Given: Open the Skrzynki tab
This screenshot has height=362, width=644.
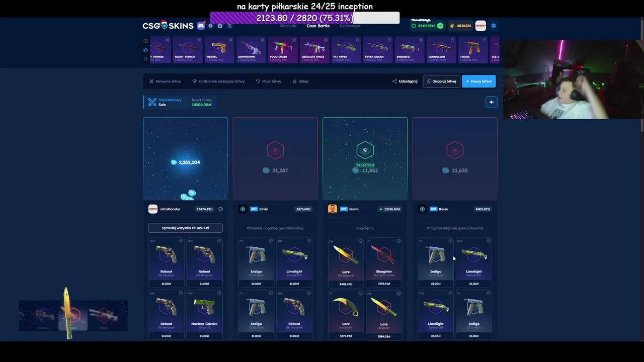Looking at the screenshot, I should pos(288,26).
